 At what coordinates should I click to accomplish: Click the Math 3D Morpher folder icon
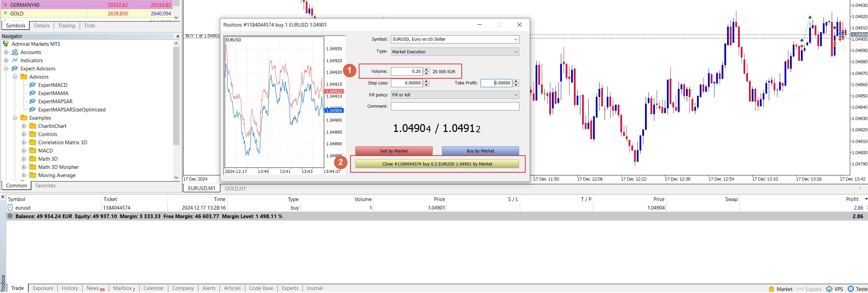click(32, 167)
